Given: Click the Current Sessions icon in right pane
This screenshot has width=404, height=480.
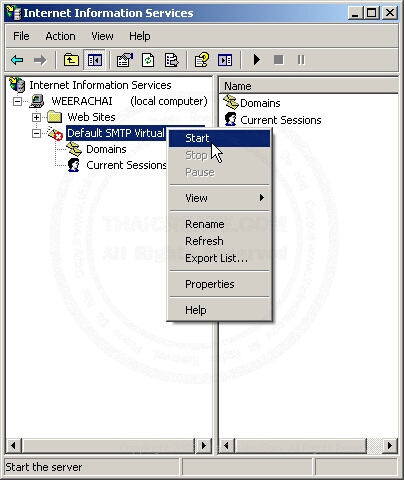Looking at the screenshot, I should point(231,119).
